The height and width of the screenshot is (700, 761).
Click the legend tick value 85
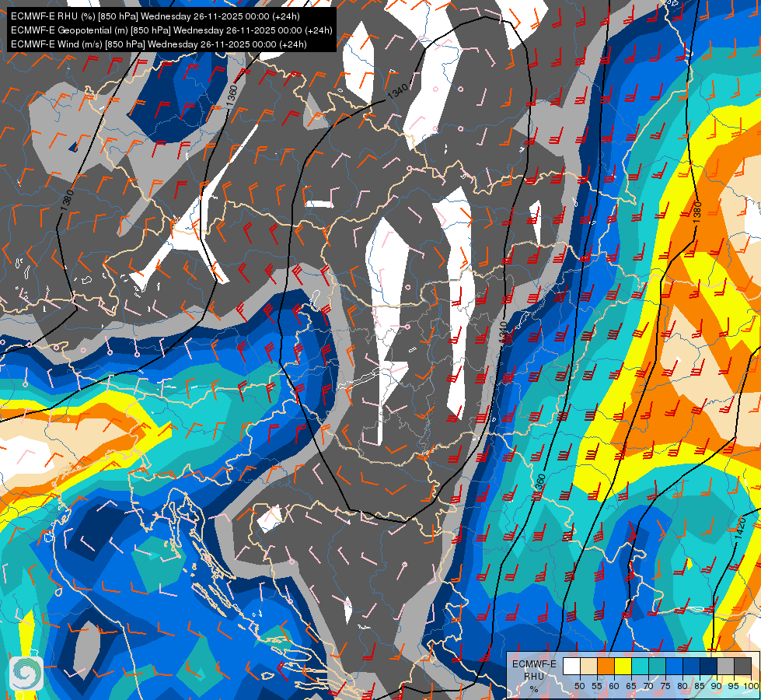700,686
